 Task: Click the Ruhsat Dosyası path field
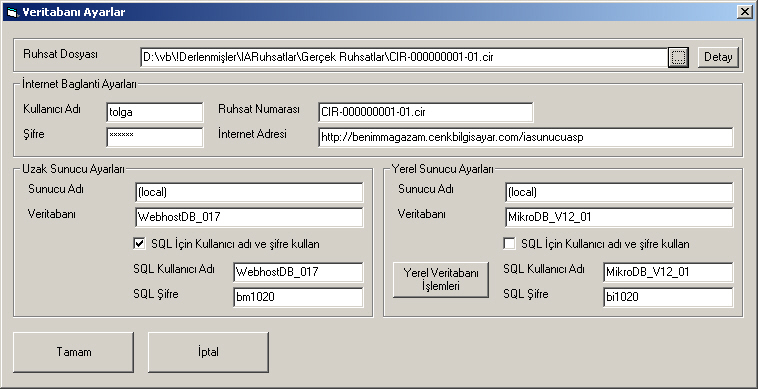(404, 57)
